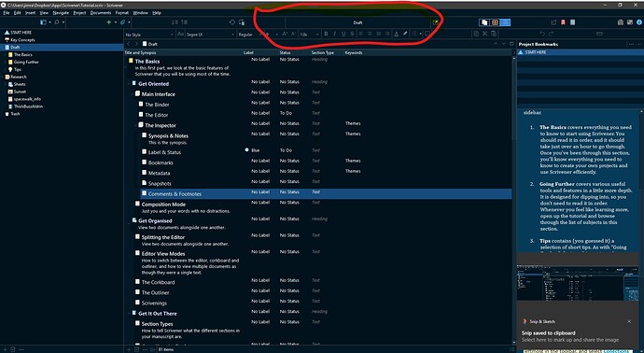Click the Redo arrow icon
This screenshot has height=353, width=644.
click(x=552, y=35)
